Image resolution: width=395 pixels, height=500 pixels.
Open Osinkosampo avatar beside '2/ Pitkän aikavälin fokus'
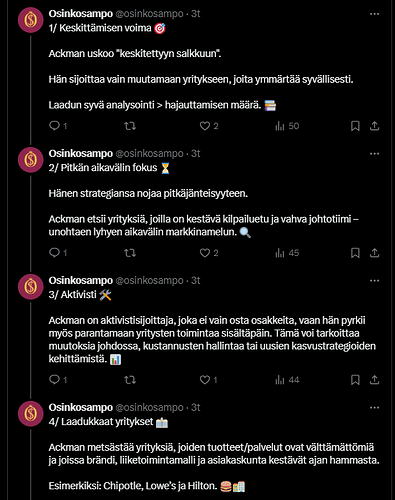31,160
